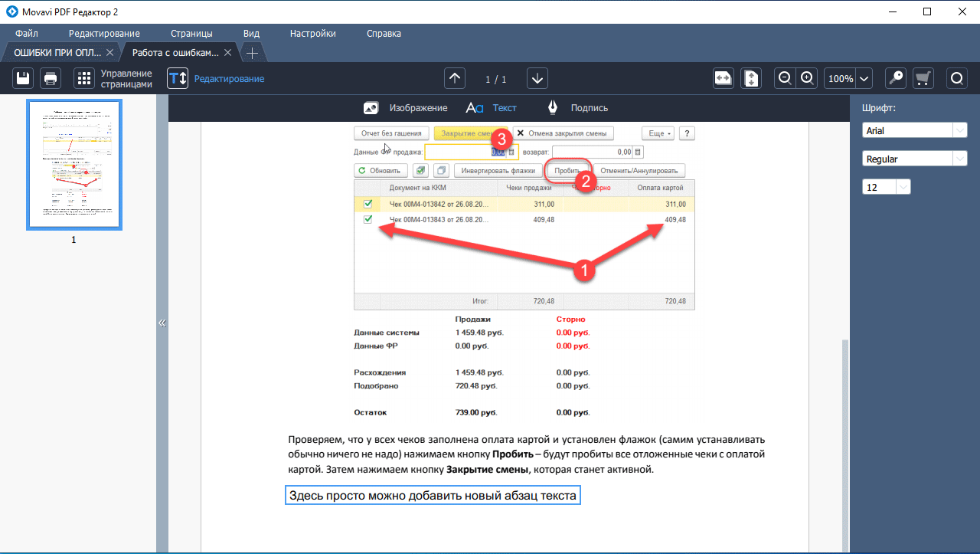The height and width of the screenshot is (554, 980).
Task: Click the fit to width icon
Action: point(724,78)
